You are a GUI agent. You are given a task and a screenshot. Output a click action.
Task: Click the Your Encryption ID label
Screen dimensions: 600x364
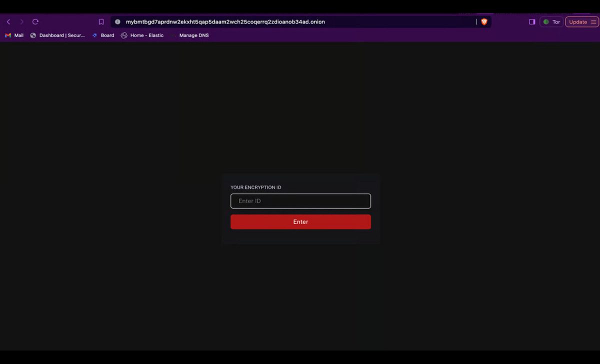click(255, 187)
